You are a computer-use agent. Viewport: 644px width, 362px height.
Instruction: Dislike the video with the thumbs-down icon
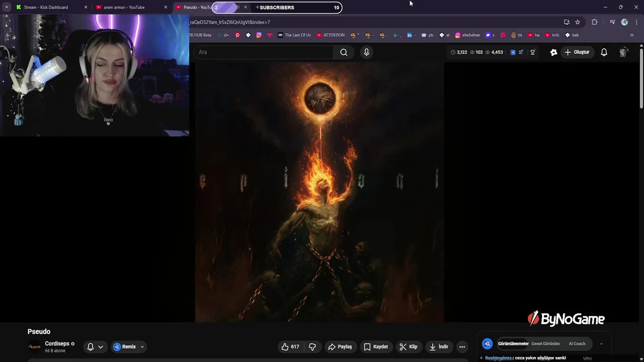312,346
